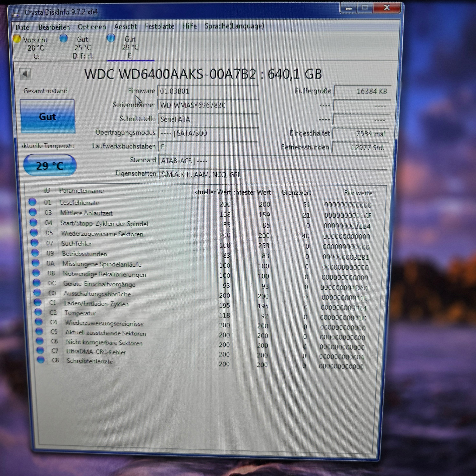
Task: Select the Wiederzugewiesene Sektoren row
Action: [102, 234]
